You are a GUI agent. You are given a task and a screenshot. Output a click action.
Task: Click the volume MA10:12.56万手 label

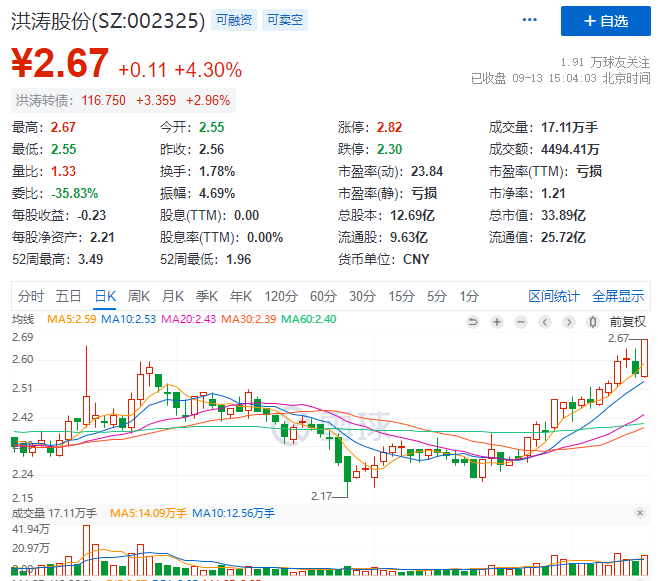click(233, 513)
